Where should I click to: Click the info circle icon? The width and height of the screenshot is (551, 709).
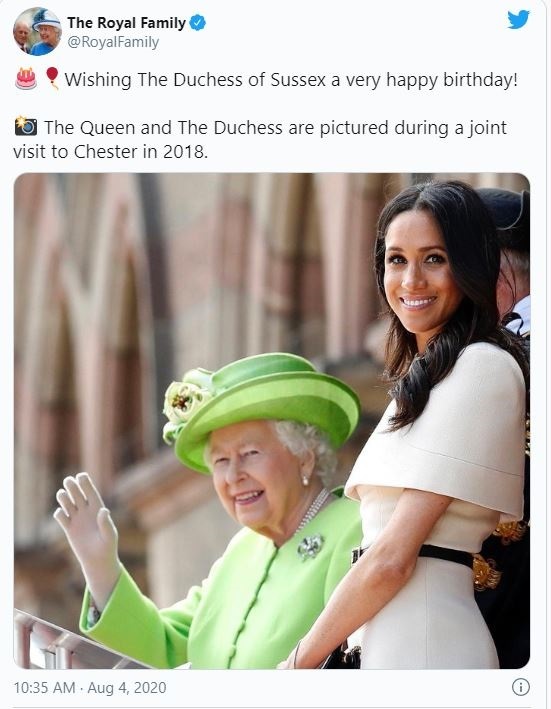click(x=521, y=687)
